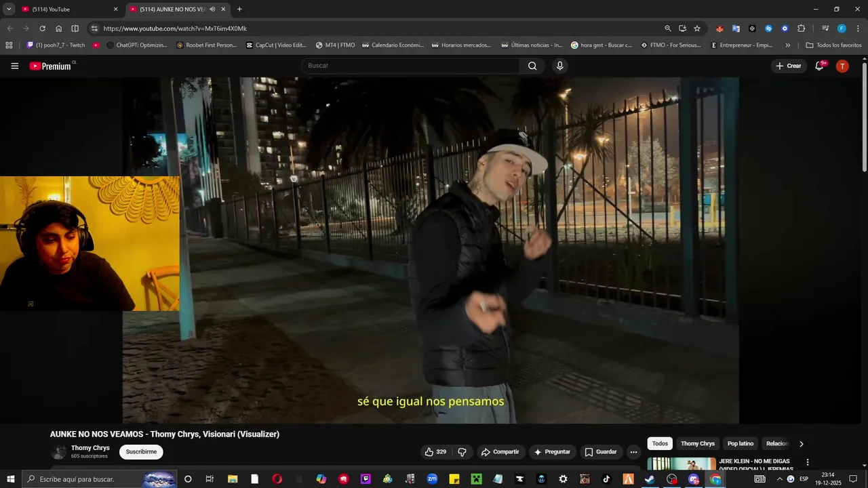Dislike the video with thumbs down
Screen dimensions: 868x488
click(x=462, y=452)
